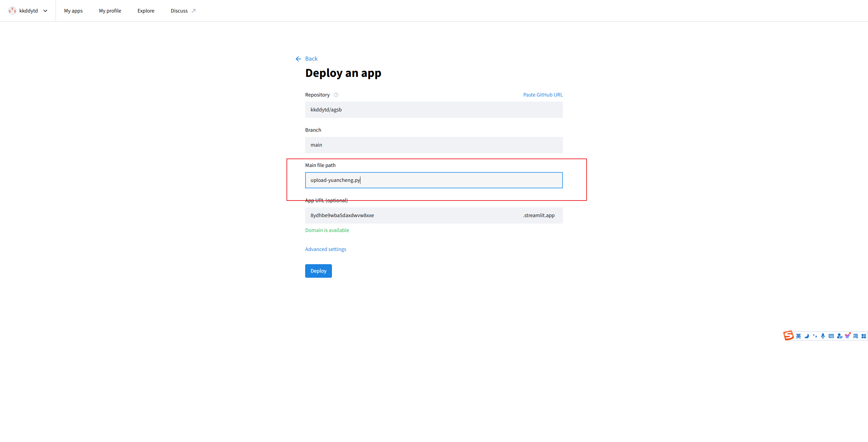Click the Repository help question icon
Image resolution: width=868 pixels, height=442 pixels.
click(x=336, y=95)
